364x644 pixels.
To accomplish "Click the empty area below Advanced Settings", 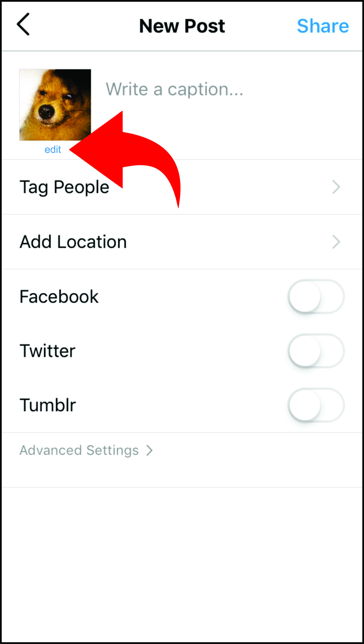I will click(182, 563).
